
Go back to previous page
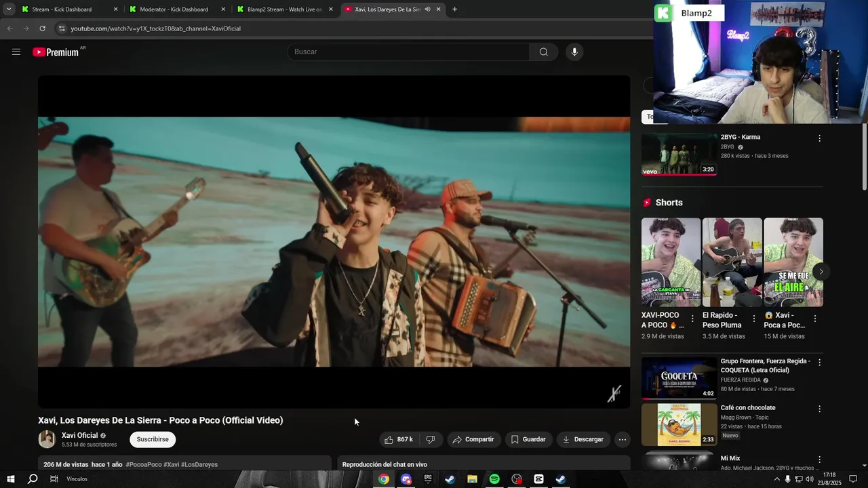click(x=9, y=28)
